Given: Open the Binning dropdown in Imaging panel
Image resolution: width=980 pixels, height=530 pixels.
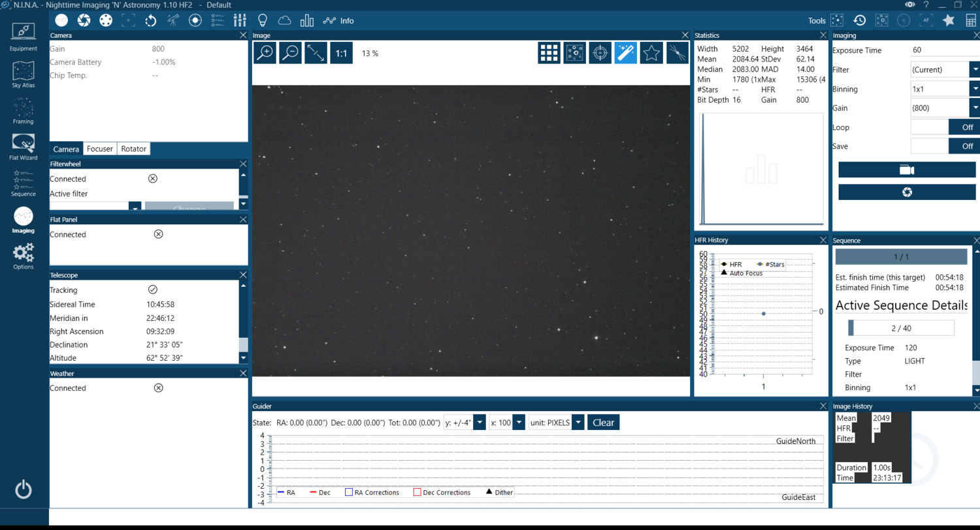Looking at the screenshot, I should pos(975,88).
